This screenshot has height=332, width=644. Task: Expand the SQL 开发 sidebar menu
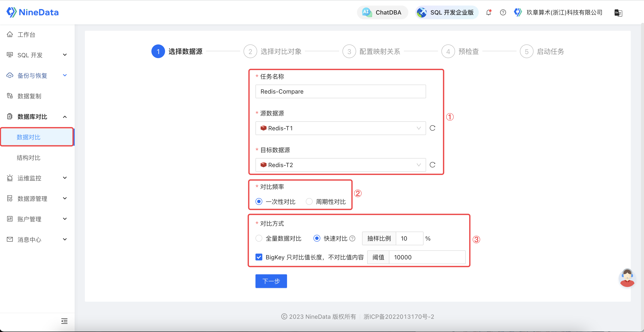pyautogui.click(x=37, y=55)
